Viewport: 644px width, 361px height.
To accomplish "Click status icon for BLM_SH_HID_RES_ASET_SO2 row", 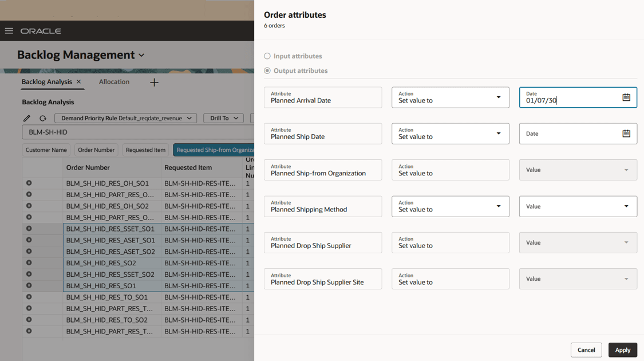I will (29, 251).
